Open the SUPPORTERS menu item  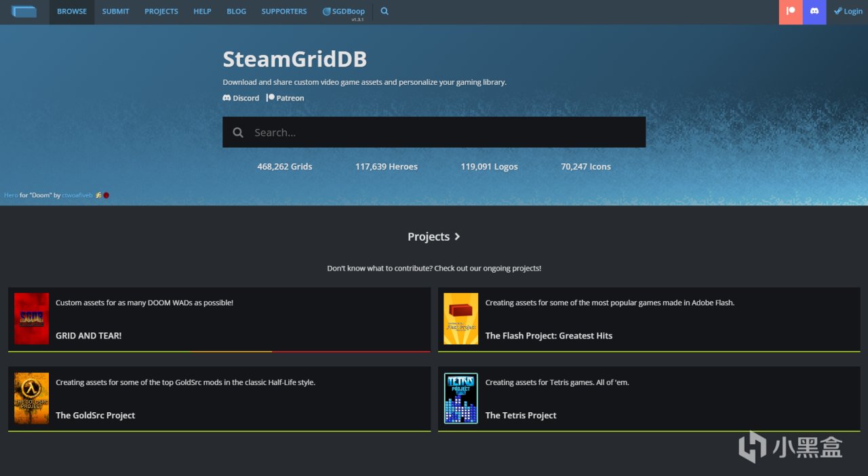pyautogui.click(x=284, y=12)
